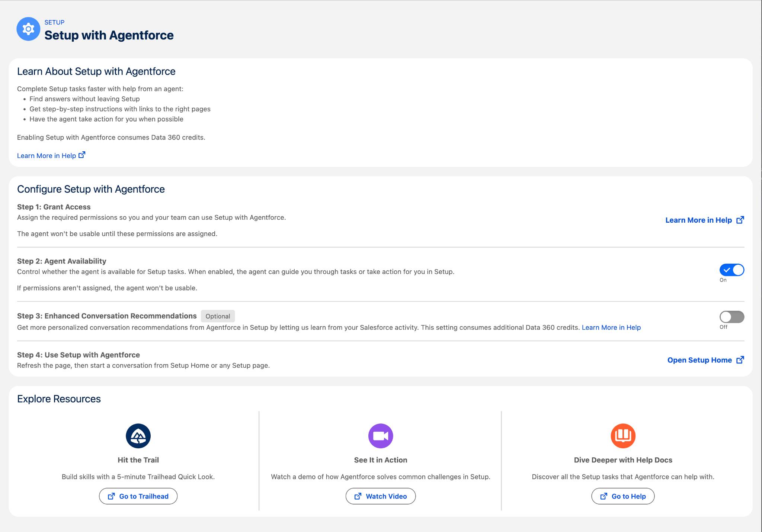The width and height of the screenshot is (762, 532).
Task: Click the Setup with Agentforce page title
Action: [109, 35]
